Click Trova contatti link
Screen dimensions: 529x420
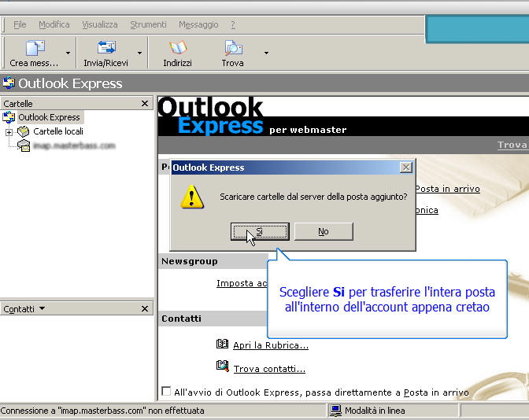tap(269, 369)
